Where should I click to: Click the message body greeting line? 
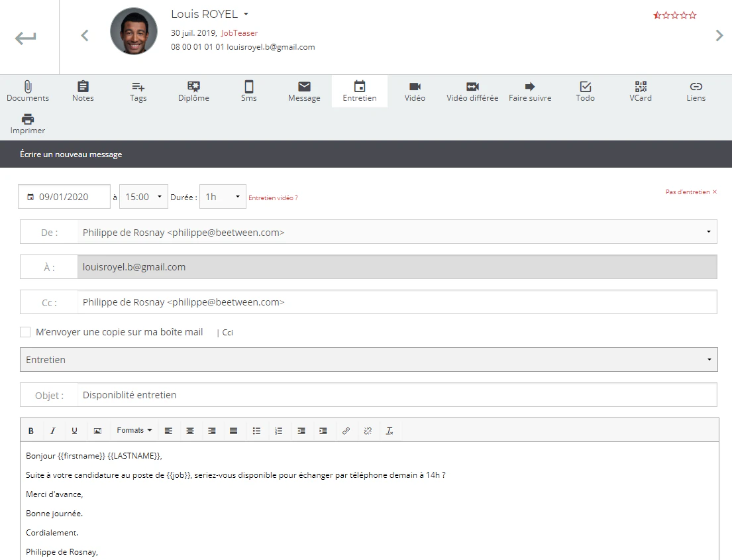point(94,456)
